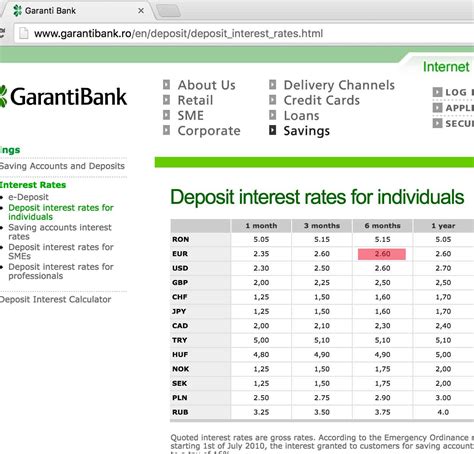Click the 1 month column header
Viewport: 474px width, 454px height.
coord(261,226)
